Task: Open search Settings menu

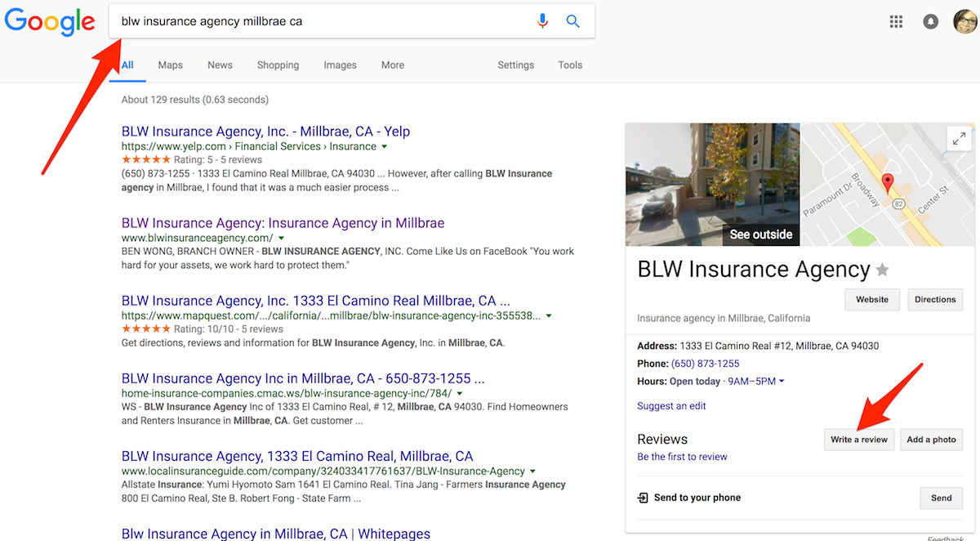Action: click(516, 65)
